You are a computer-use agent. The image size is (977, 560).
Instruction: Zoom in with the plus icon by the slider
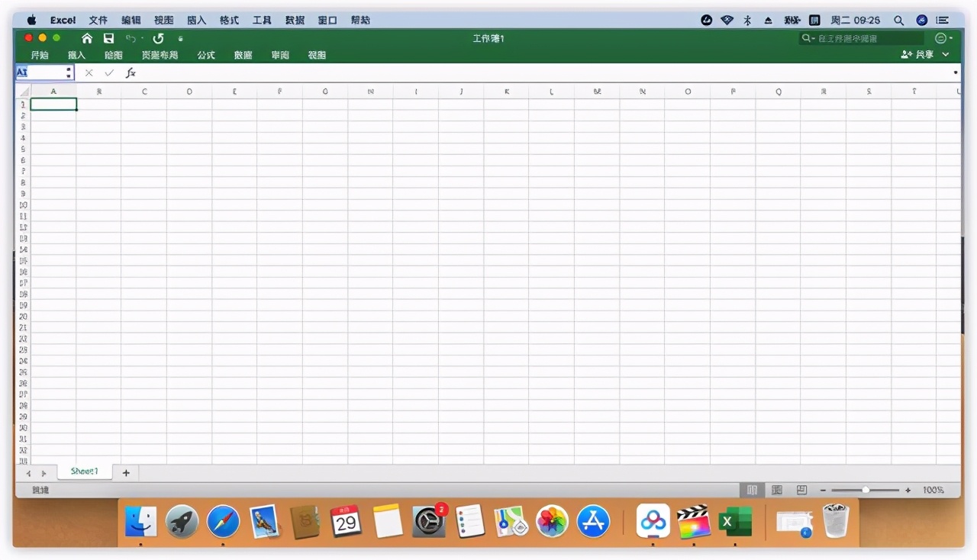tap(908, 490)
